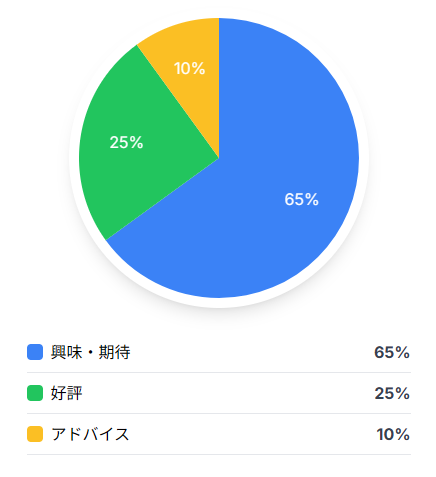Image resolution: width=436 pixels, height=477 pixels.
Task: Click the white 25% label on pie
Action: tap(126, 142)
